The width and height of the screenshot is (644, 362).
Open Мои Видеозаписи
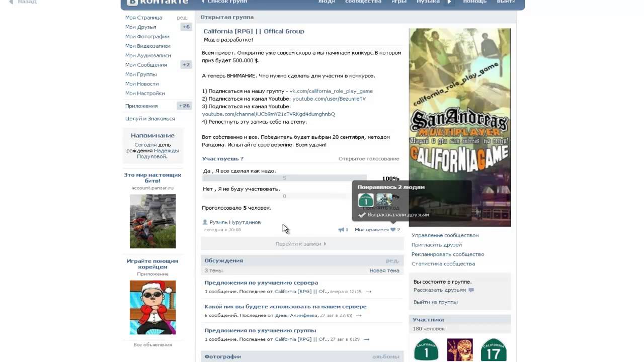[148, 46]
